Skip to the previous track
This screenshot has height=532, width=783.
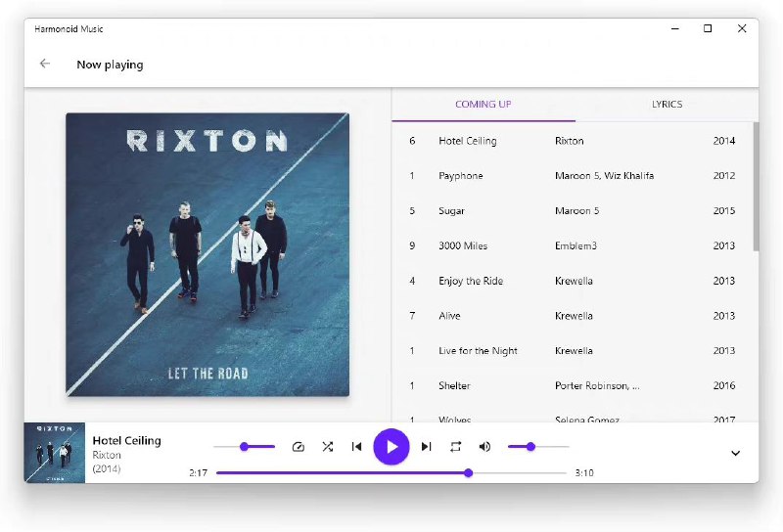(356, 447)
